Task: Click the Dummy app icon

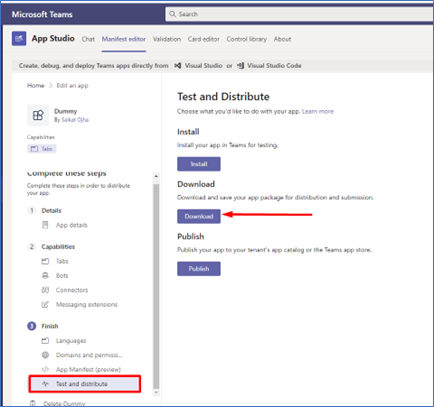Action: point(38,115)
